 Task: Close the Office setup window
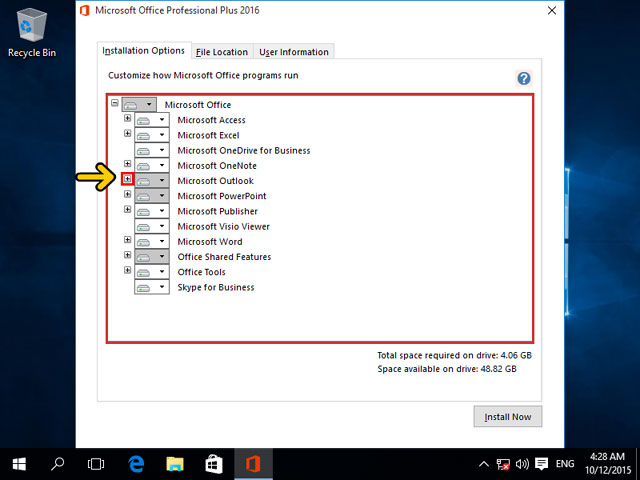click(552, 11)
